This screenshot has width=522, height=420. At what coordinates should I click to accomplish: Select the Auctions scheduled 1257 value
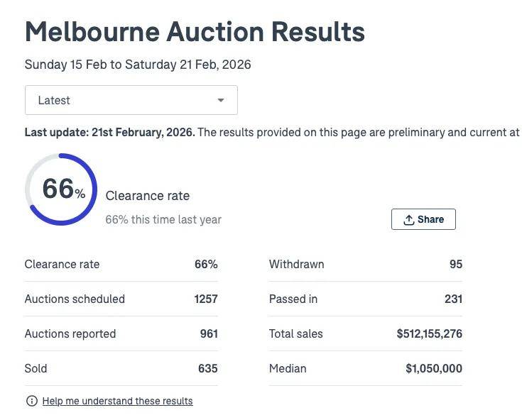coord(206,299)
